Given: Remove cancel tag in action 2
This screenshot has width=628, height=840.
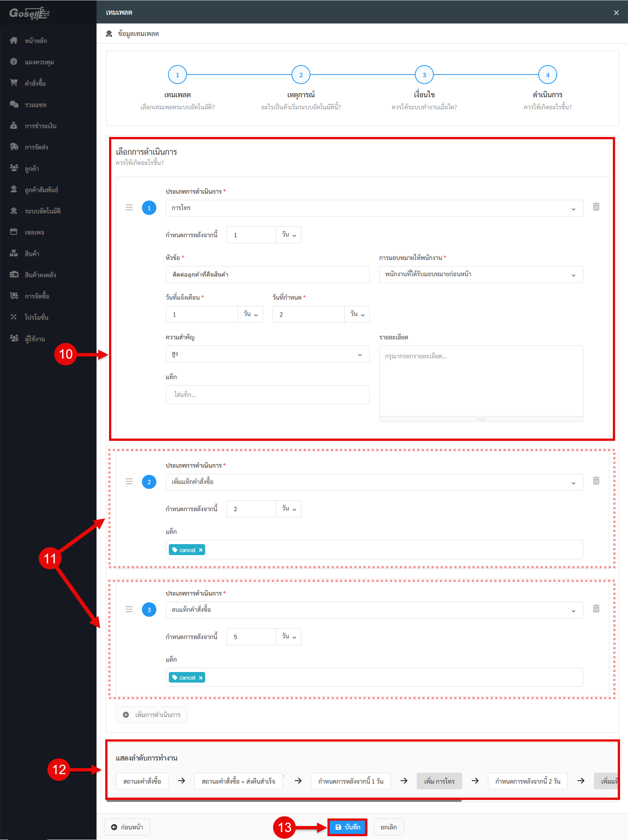Looking at the screenshot, I should coord(201,550).
